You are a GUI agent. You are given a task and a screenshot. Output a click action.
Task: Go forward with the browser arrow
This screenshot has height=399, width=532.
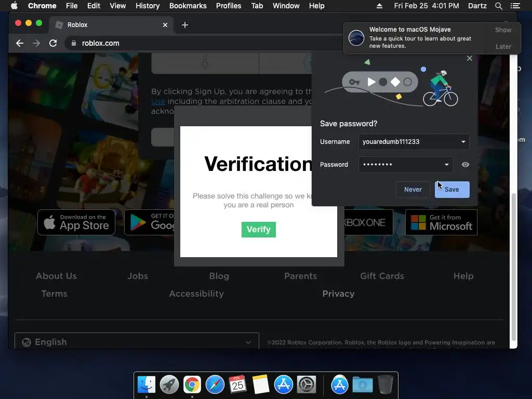pos(36,43)
